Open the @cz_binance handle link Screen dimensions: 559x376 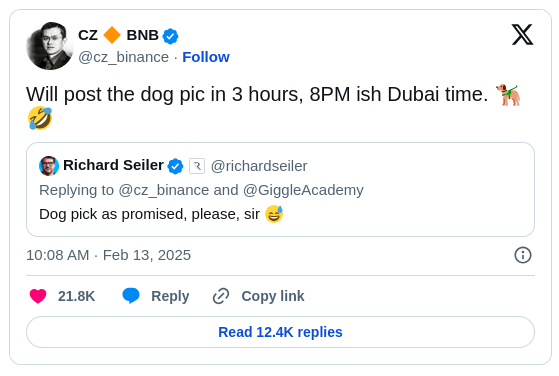click(123, 57)
